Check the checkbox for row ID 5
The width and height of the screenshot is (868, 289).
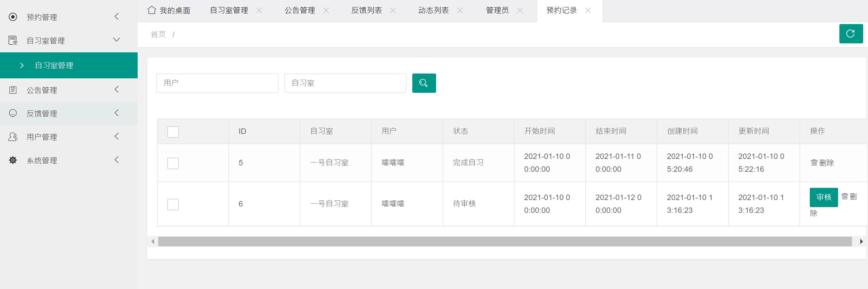point(173,163)
